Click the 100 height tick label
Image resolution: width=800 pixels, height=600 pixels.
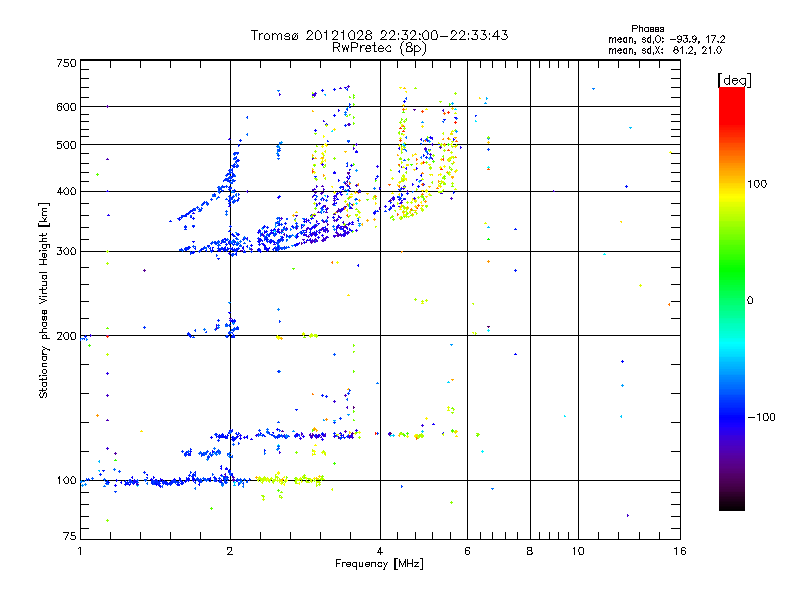click(67, 480)
